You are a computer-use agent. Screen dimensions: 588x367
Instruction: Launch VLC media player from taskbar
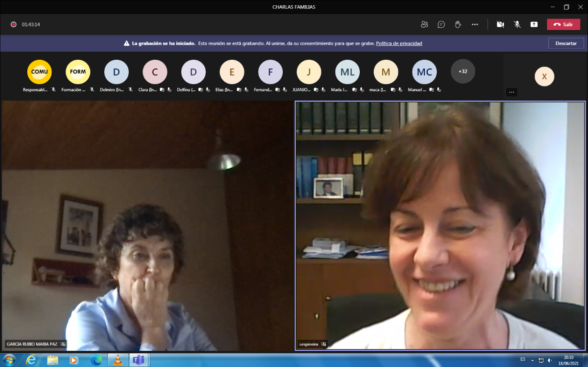[117, 360]
